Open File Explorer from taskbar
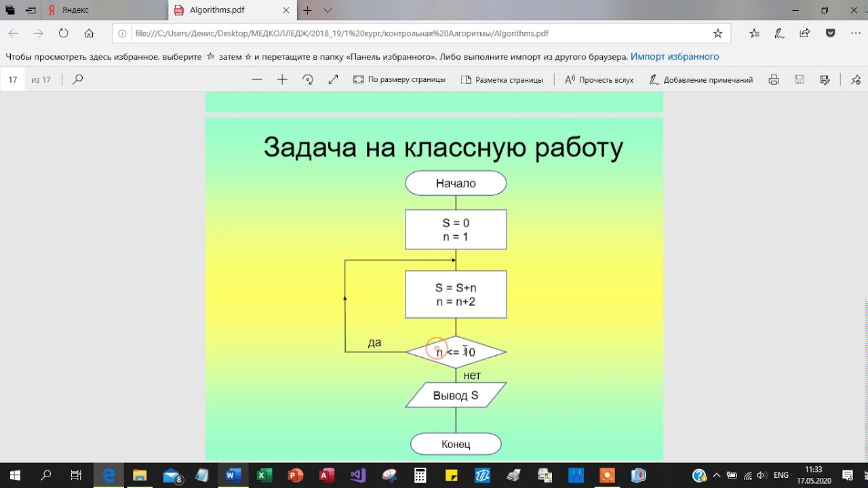 pyautogui.click(x=140, y=475)
